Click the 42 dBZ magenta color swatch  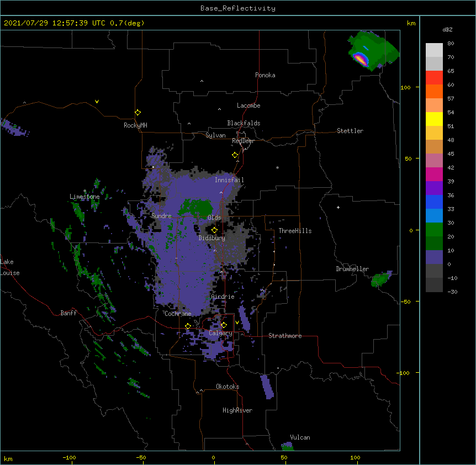tap(434, 174)
